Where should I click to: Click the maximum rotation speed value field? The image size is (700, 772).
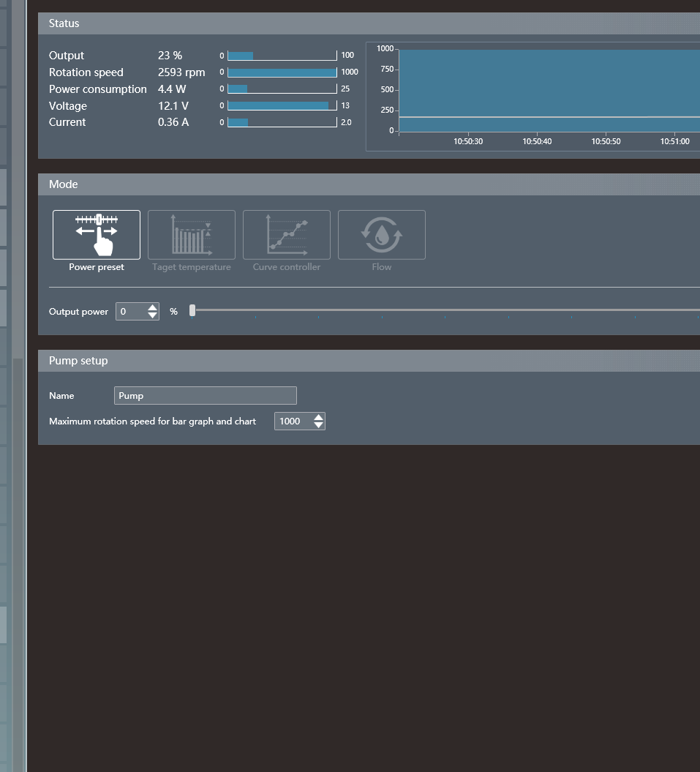click(292, 421)
